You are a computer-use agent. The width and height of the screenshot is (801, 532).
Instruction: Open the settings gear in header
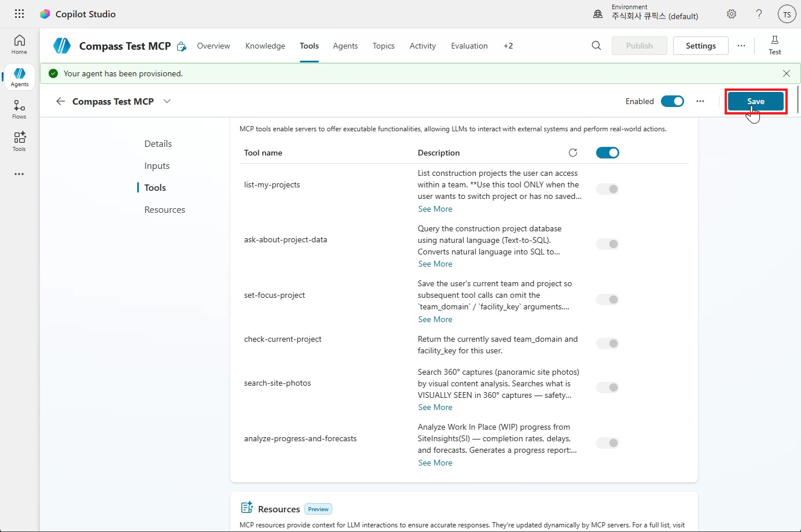click(x=732, y=14)
